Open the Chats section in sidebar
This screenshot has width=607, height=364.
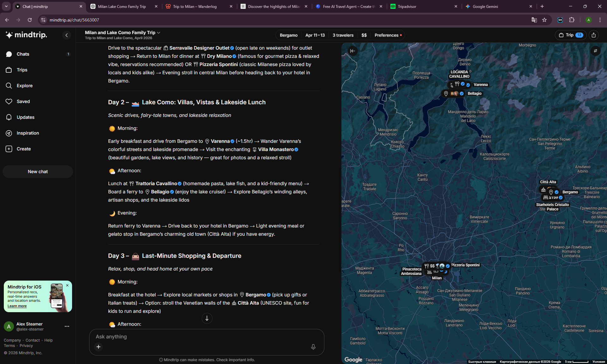pos(22,54)
